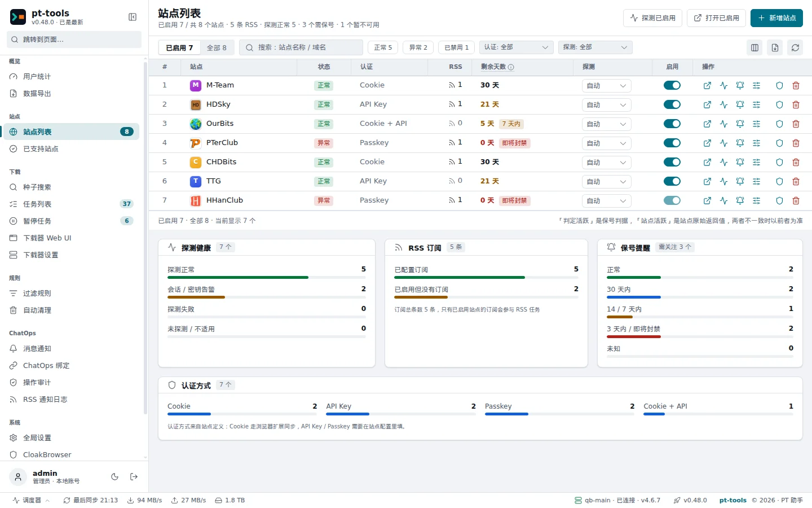Disable HDSky with its enable switch
The height and width of the screenshot is (508, 812).
[x=672, y=104]
